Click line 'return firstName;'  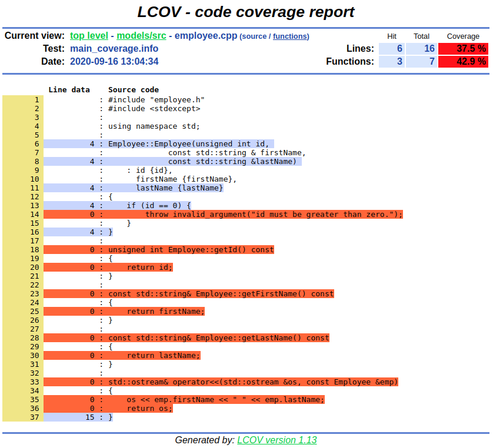[166, 312]
